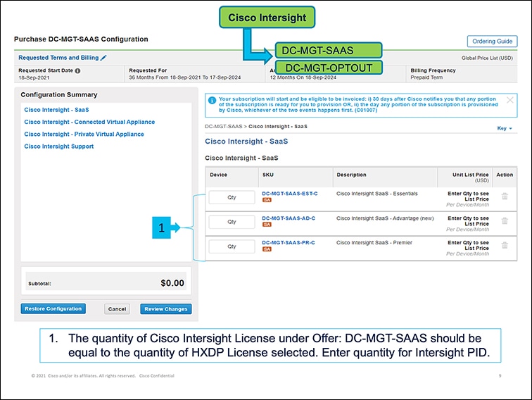Click Qty field for Essentials row
The width and height of the screenshot is (532, 400).
pyautogui.click(x=232, y=197)
